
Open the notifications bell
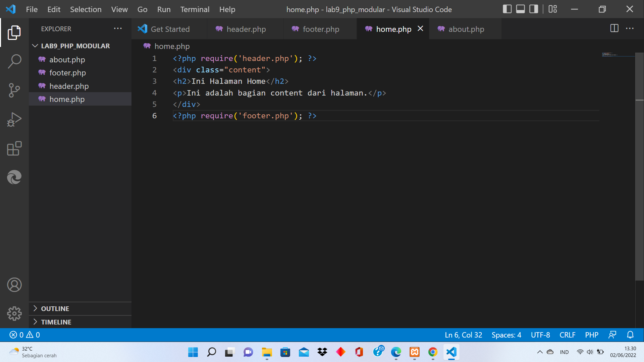click(x=630, y=335)
